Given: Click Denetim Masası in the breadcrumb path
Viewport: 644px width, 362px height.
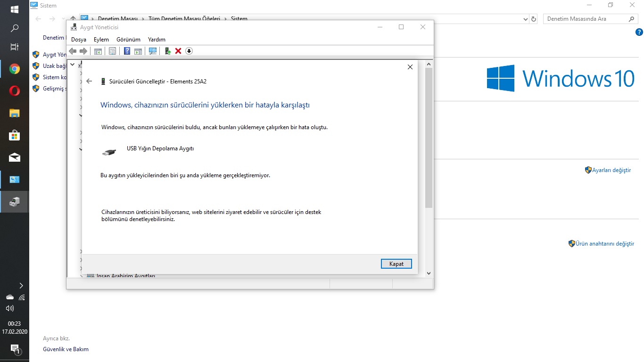Looking at the screenshot, I should point(118,19).
